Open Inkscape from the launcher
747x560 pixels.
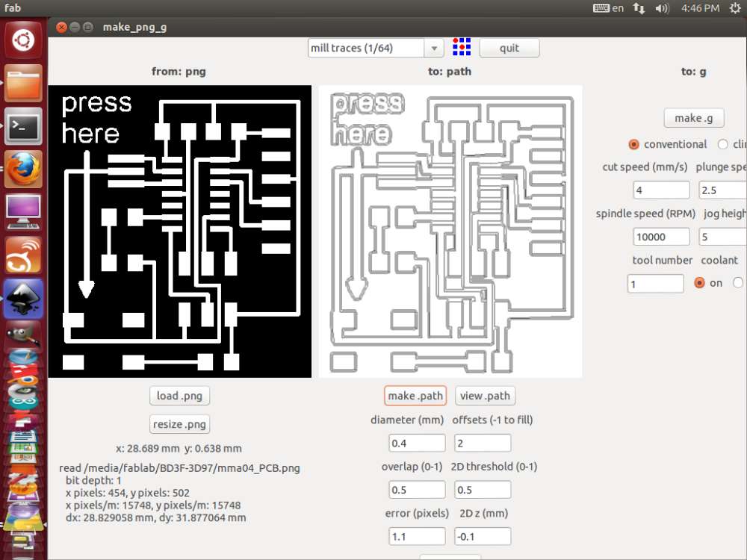tap(23, 299)
